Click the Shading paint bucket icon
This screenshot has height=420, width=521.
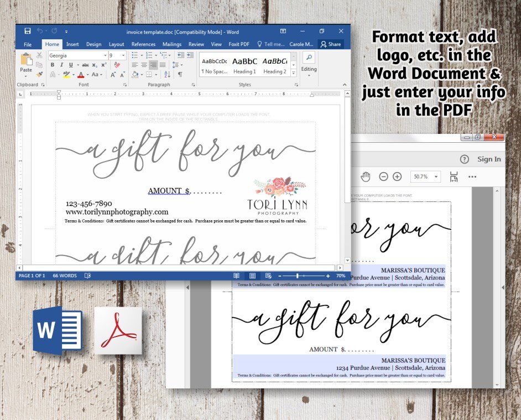coord(135,75)
